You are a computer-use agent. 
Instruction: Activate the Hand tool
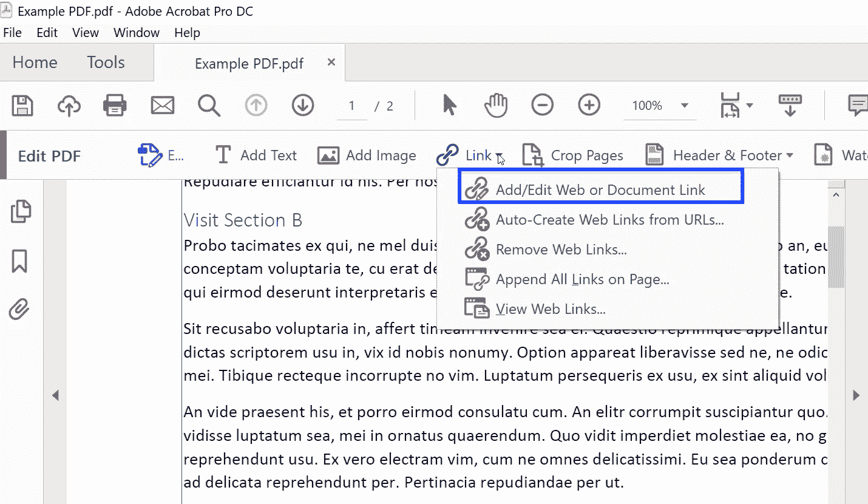click(495, 104)
